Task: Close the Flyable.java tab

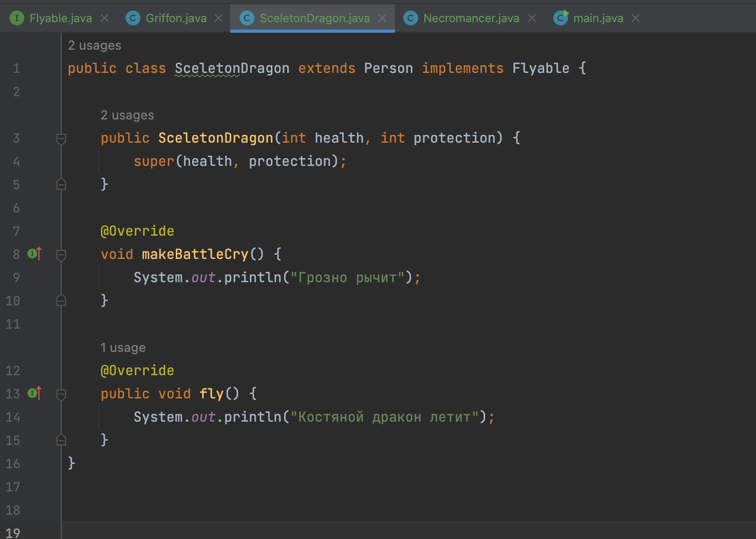Action: pyautogui.click(x=105, y=18)
